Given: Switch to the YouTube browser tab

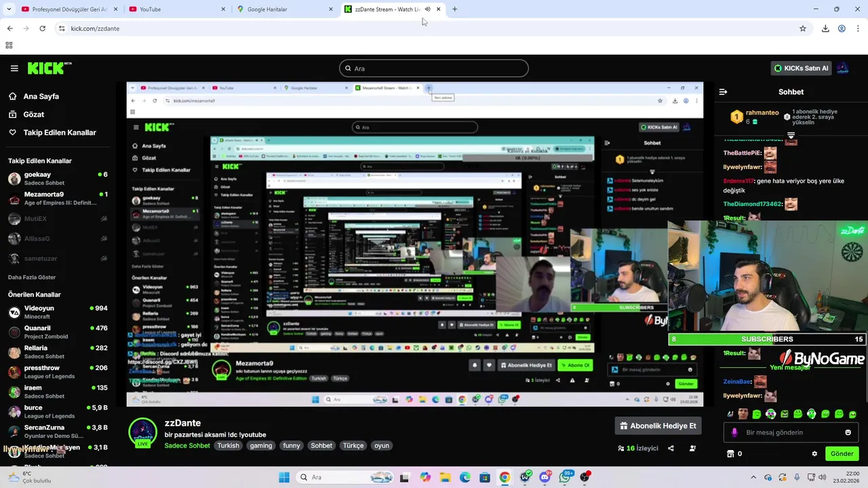Looking at the screenshot, I should [178, 9].
